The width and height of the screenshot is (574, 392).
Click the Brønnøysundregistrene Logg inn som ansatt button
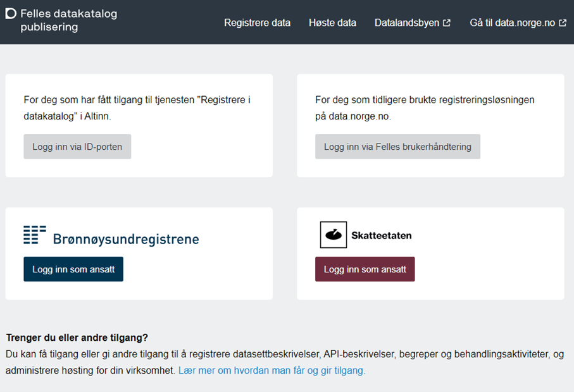click(73, 269)
